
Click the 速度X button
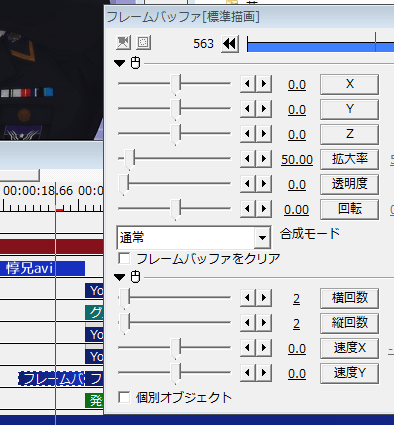point(349,348)
